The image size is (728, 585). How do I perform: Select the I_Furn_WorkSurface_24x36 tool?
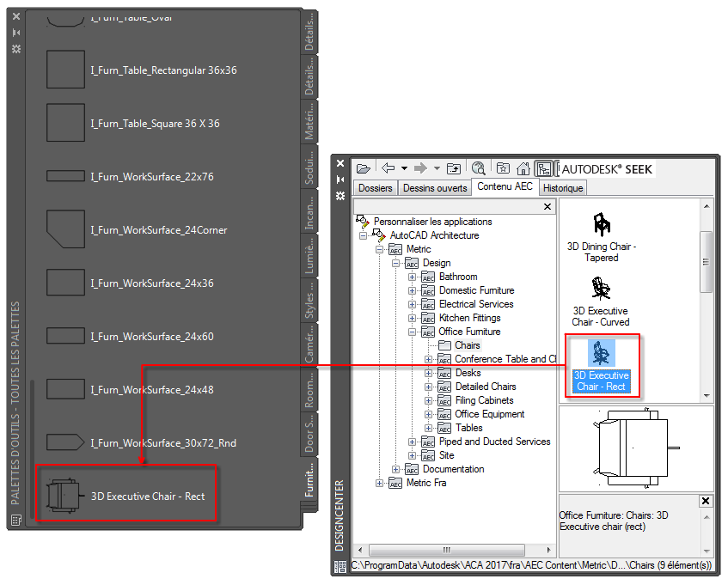click(x=130, y=283)
